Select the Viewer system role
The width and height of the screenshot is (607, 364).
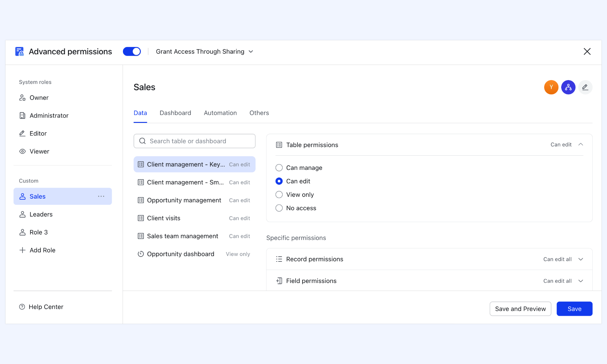click(63, 151)
